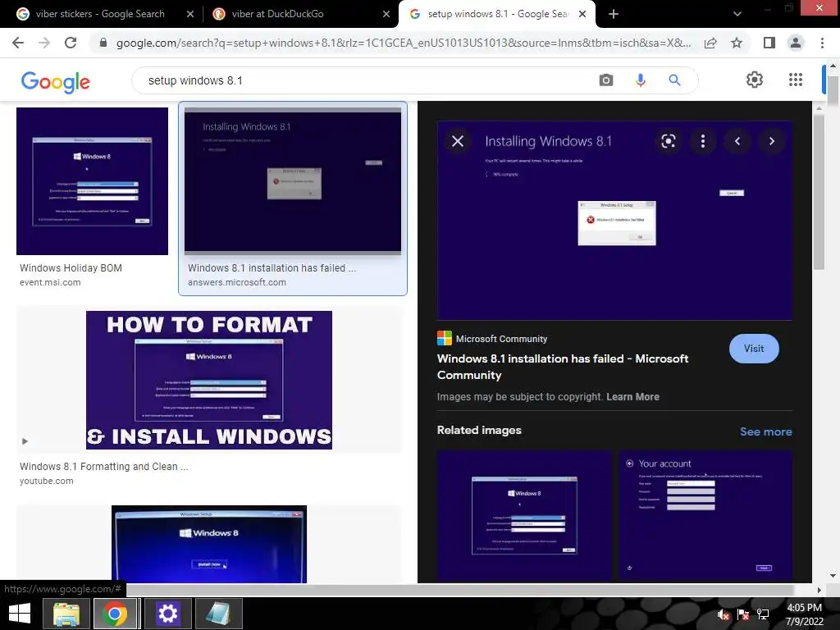Click the page vertical scrollbar thumb
The image size is (840, 630).
tap(833, 91)
